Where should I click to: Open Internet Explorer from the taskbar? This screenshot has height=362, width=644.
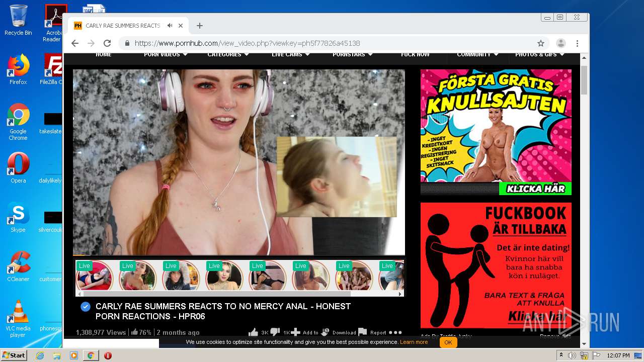(40, 355)
